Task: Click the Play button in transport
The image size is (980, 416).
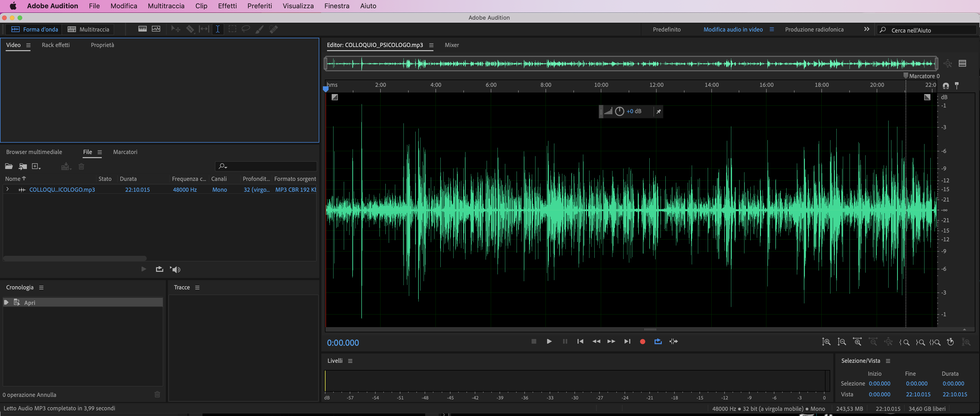Action: [549, 341]
